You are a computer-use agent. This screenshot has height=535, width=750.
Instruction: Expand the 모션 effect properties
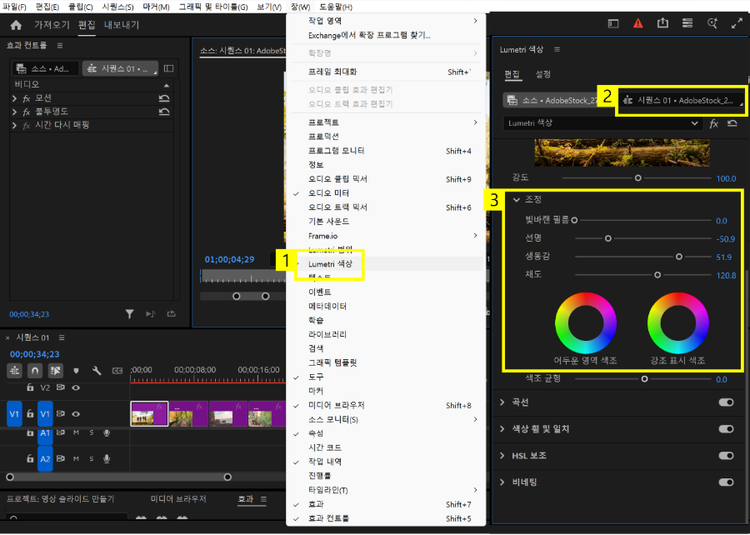(14, 98)
